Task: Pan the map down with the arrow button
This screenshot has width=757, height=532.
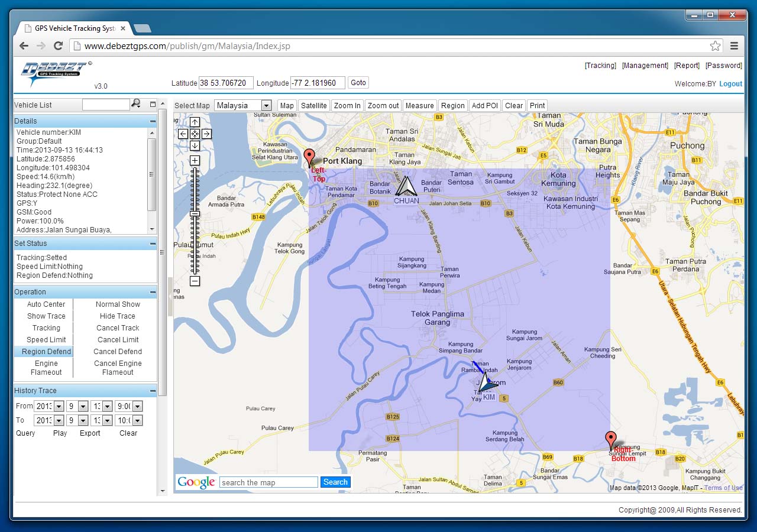Action: (195, 145)
